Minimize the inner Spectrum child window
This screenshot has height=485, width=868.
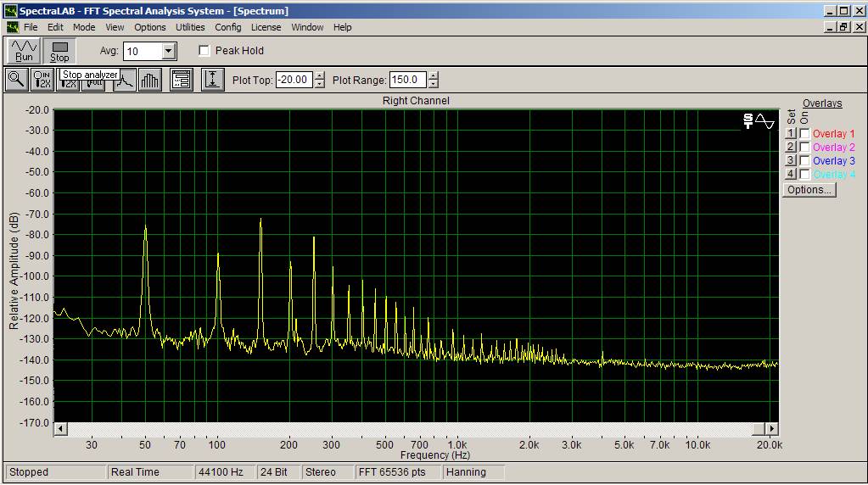point(829,27)
